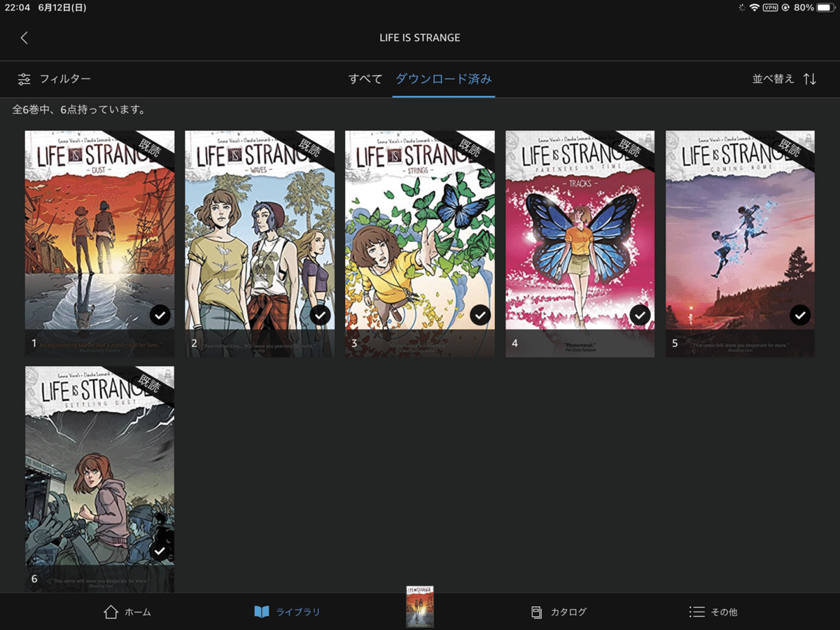Resume reading via bottom center cover thumbnail
This screenshot has width=840, height=630.
click(x=420, y=606)
